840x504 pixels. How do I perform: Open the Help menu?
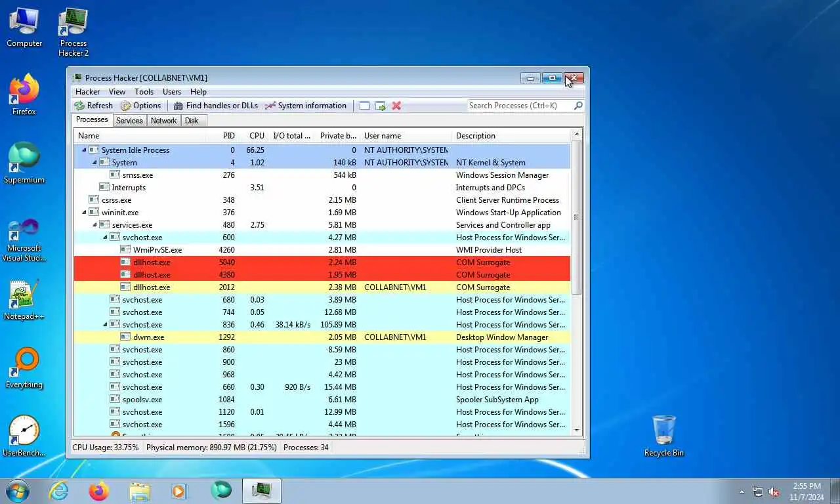pos(198,92)
